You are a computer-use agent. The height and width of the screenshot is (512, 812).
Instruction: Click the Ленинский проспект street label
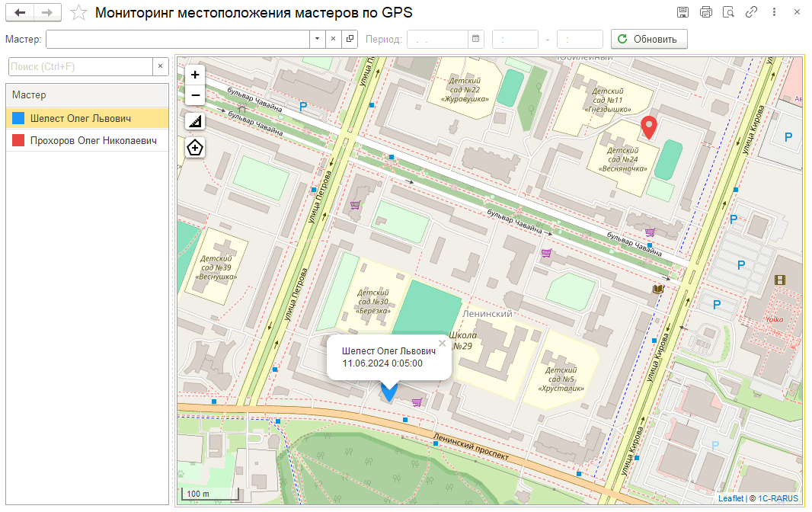[472, 447]
